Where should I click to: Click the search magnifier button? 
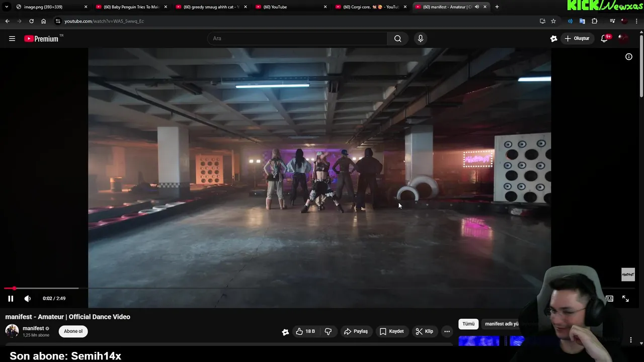(x=397, y=39)
